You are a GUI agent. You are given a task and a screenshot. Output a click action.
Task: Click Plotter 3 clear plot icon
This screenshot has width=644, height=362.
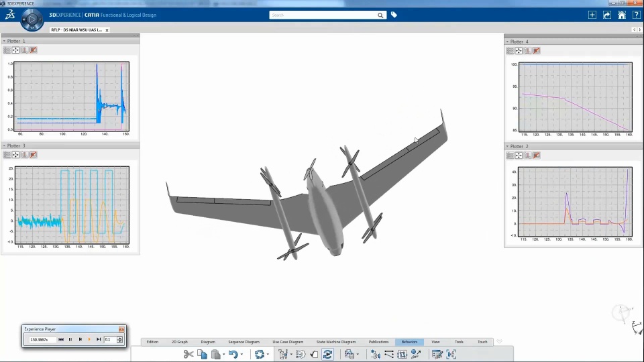pyautogui.click(x=34, y=155)
